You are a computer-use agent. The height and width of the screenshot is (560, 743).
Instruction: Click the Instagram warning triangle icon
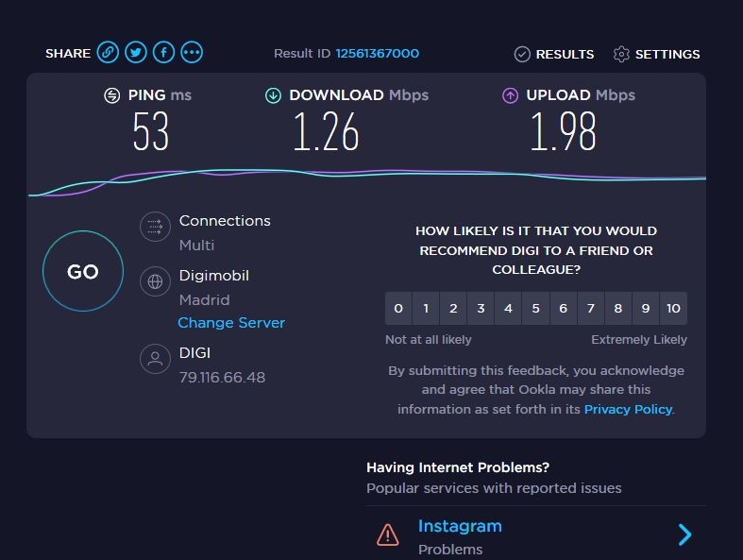tap(388, 535)
